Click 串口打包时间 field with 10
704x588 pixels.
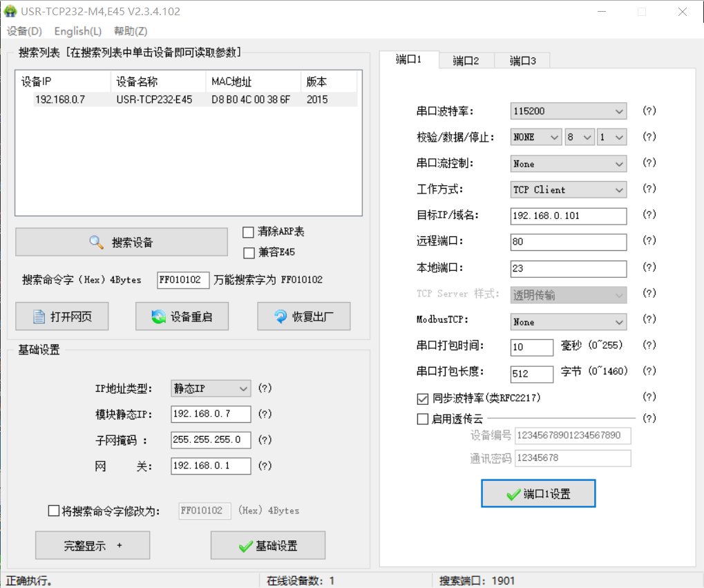tap(532, 348)
